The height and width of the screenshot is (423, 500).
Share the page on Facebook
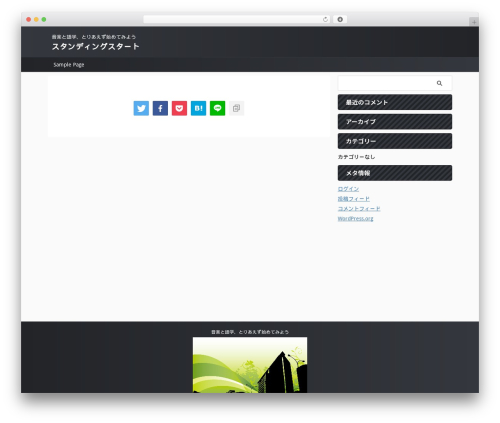click(160, 108)
